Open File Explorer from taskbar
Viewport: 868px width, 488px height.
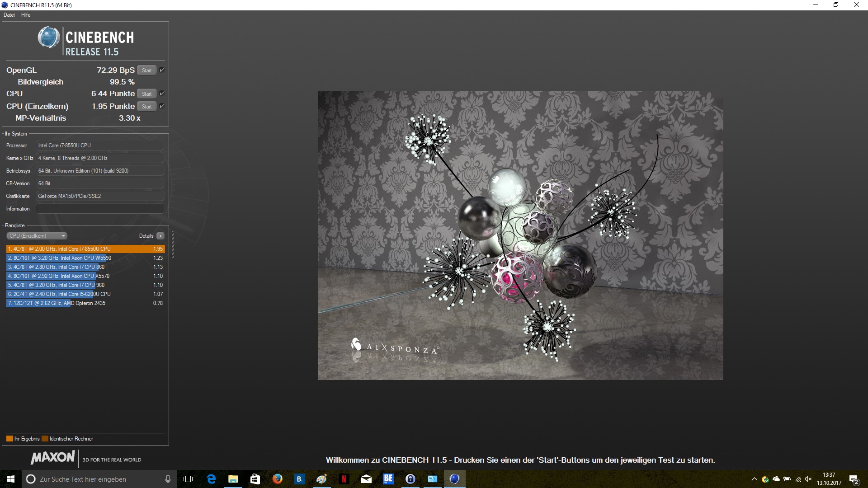233,479
